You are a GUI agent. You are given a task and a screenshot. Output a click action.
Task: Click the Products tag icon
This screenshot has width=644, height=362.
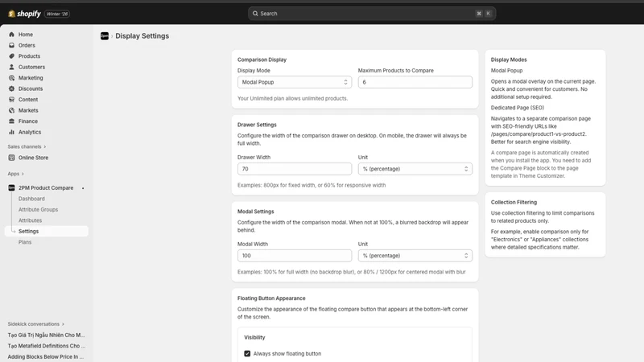pyautogui.click(x=11, y=56)
